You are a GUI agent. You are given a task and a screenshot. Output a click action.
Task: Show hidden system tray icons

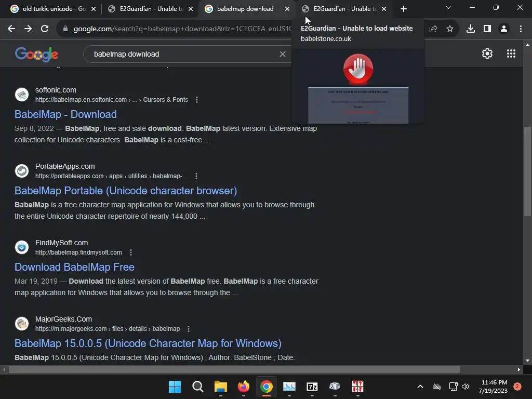(x=420, y=387)
